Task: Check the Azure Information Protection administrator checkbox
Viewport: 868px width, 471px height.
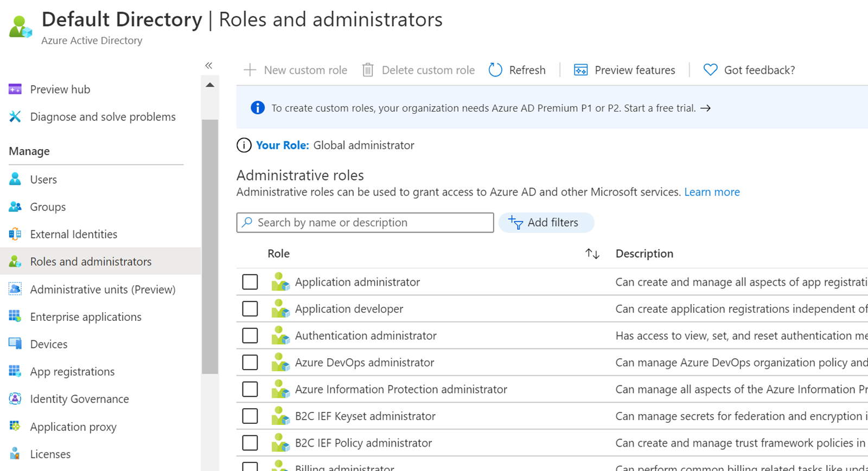Action: pyautogui.click(x=250, y=389)
